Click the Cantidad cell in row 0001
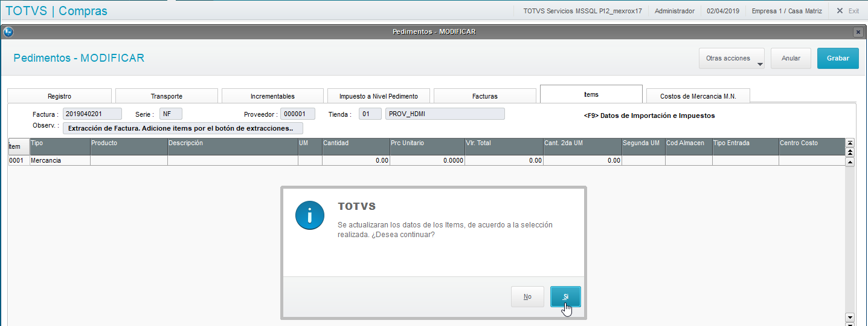 point(356,161)
